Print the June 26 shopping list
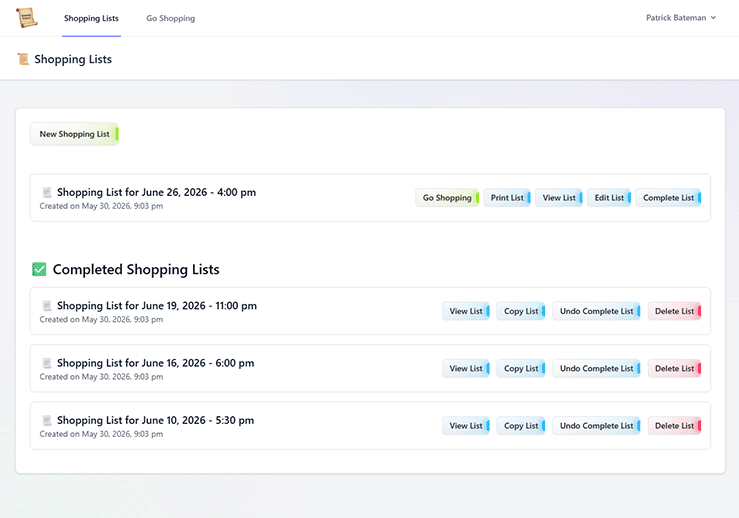The image size is (739, 518). click(x=507, y=198)
